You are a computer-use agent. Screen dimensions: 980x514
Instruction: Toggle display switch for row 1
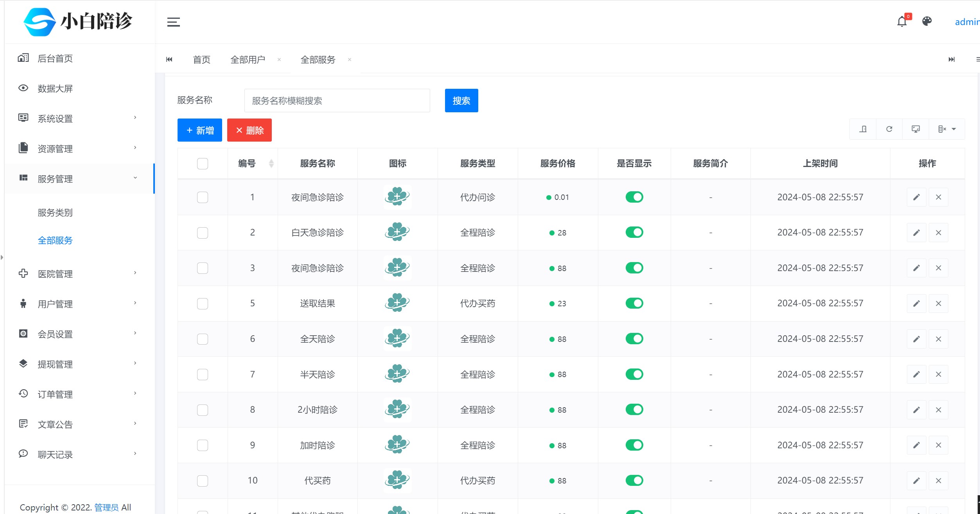tap(634, 197)
